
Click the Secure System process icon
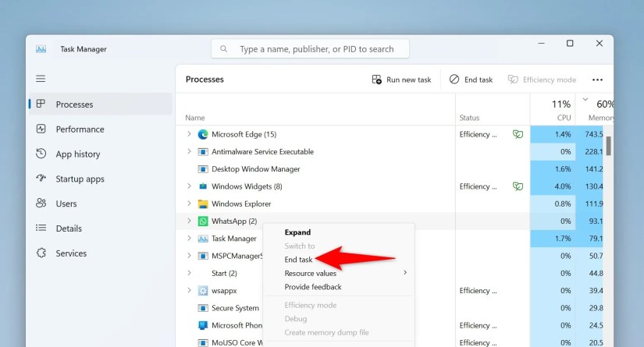(203, 308)
